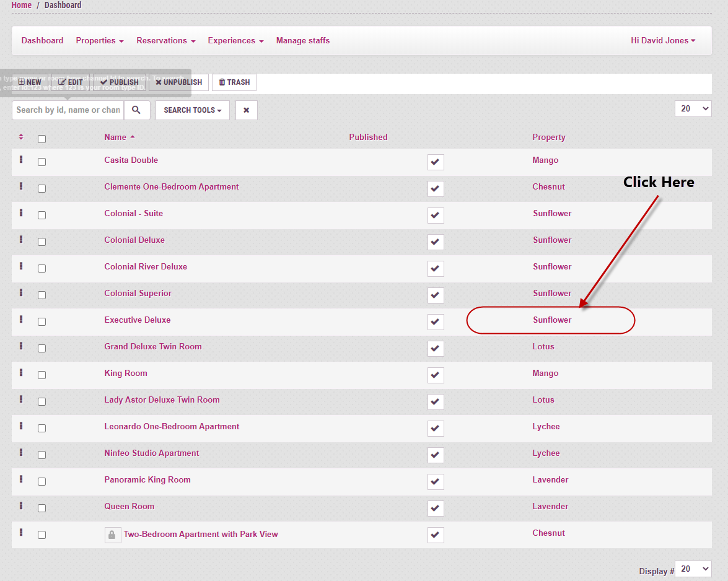
Task: Toggle published checkmark for Casita Double
Action: point(436,162)
